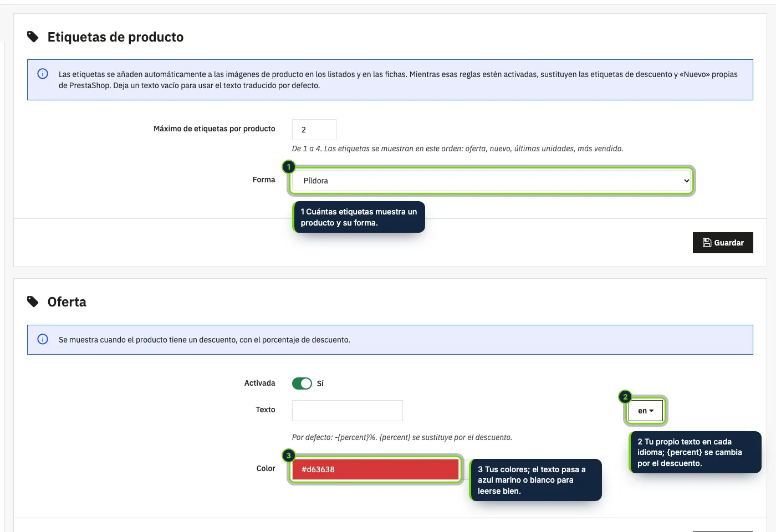Screen dimensions: 776x532
Task: Open the Forma dropdown showing Píldora
Action: click(492, 181)
